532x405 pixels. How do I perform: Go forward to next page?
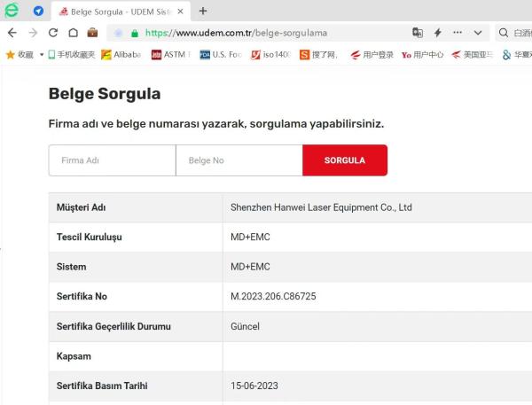click(x=33, y=33)
